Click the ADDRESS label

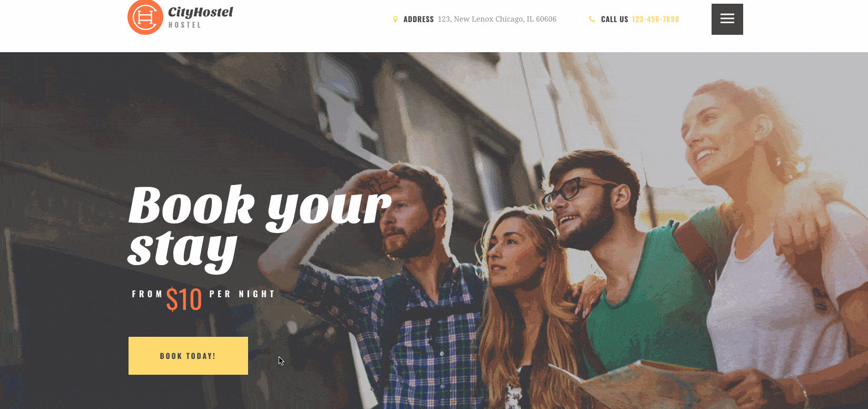[x=418, y=20]
